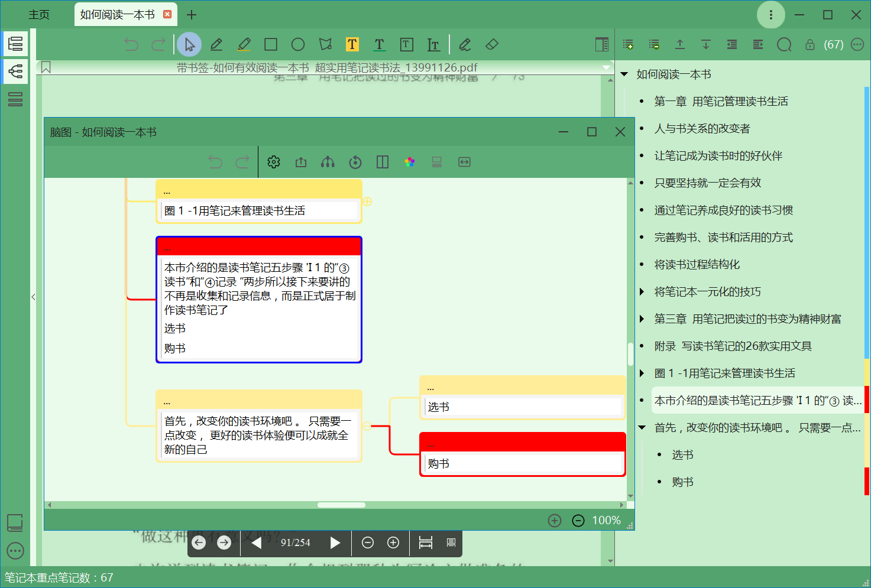Screen dimensions: 871x588
Task: Click the search icon in the right toolbar
Action: point(783,44)
